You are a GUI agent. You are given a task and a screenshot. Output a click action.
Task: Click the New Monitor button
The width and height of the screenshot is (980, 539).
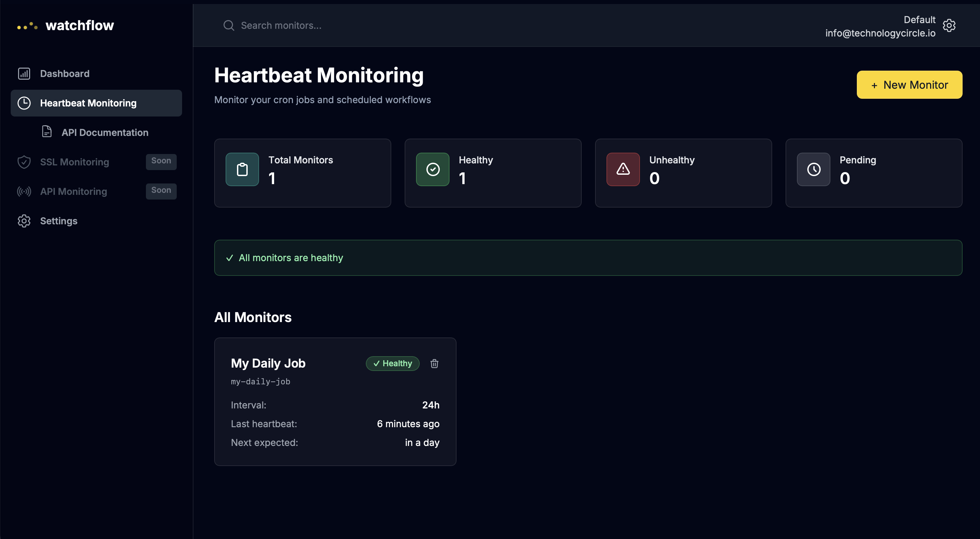[909, 84]
